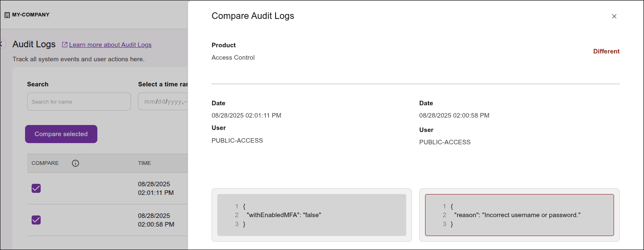Uncheck the 02:01:11 PM log checkbox
This screenshot has height=250, width=644.
(36, 188)
